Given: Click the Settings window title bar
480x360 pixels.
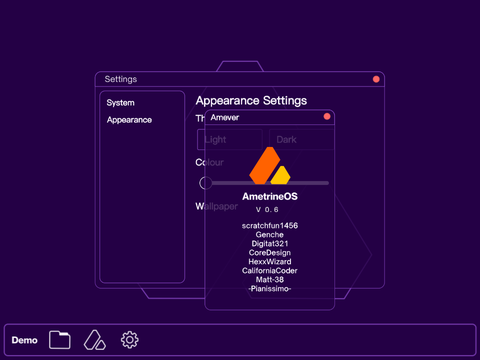Looking at the screenshot, I should [x=240, y=79].
